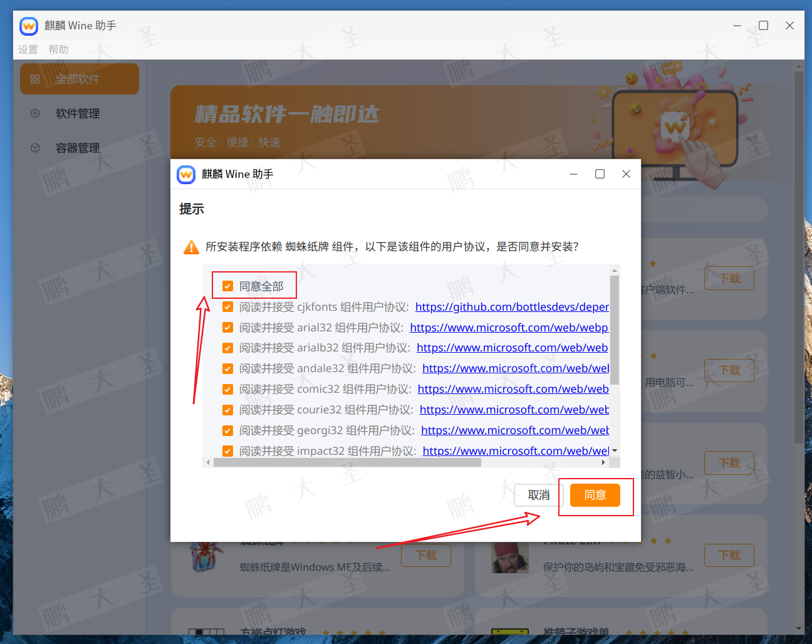812x644 pixels.
Task: Toggle the comic32 agreement checkbox
Action: (227, 389)
